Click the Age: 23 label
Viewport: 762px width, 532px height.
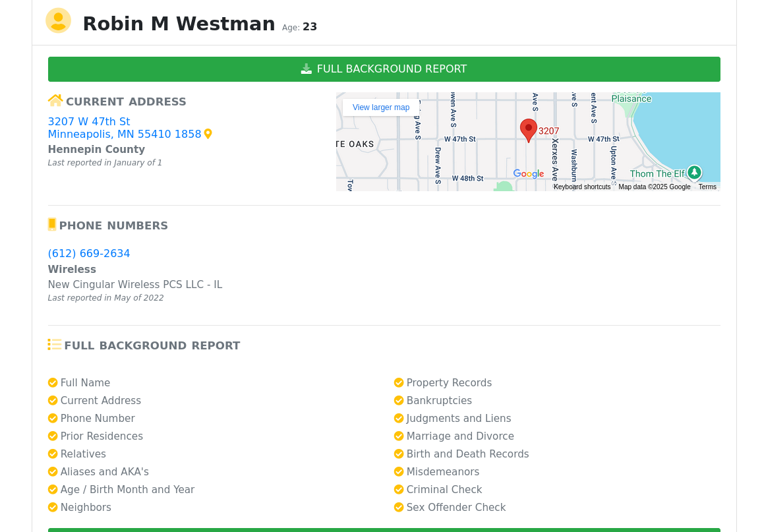[299, 27]
